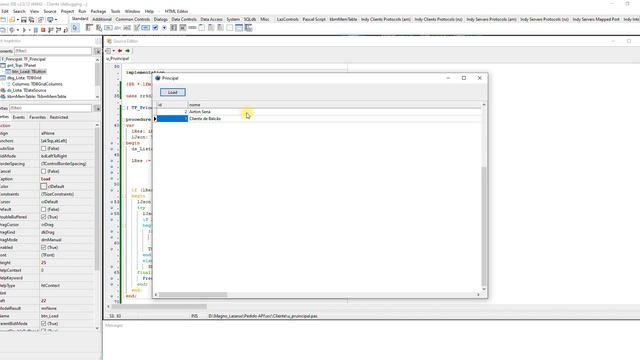Toggle the AutoSize property checkbox
The image size is (640, 360).
click(43, 149)
